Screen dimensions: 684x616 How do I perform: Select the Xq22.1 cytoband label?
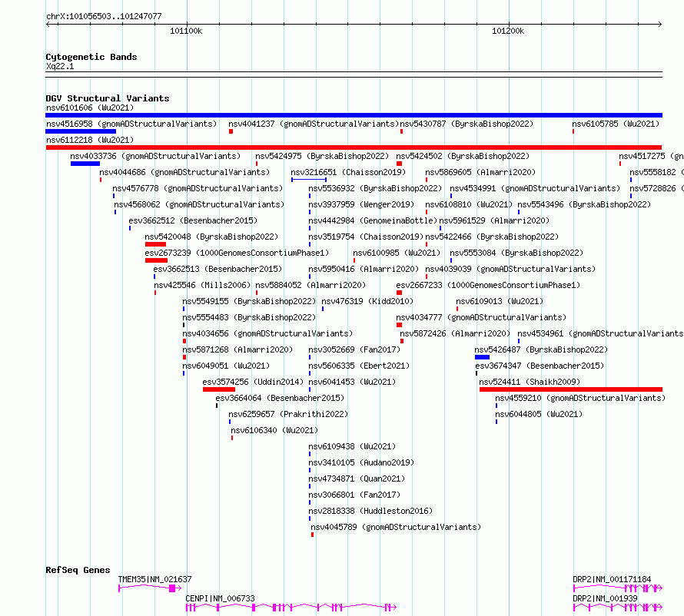(x=60, y=67)
